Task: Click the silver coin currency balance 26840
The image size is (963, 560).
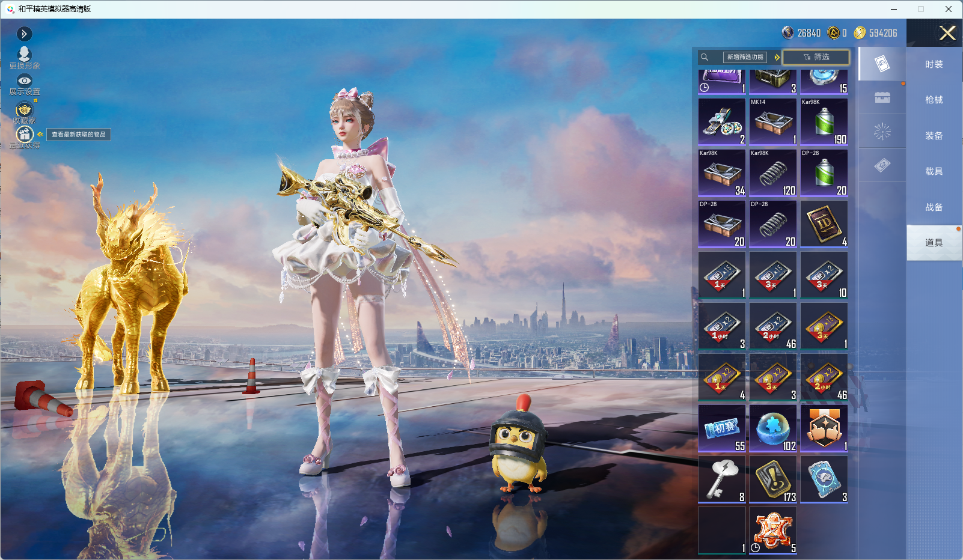Action: pos(801,33)
